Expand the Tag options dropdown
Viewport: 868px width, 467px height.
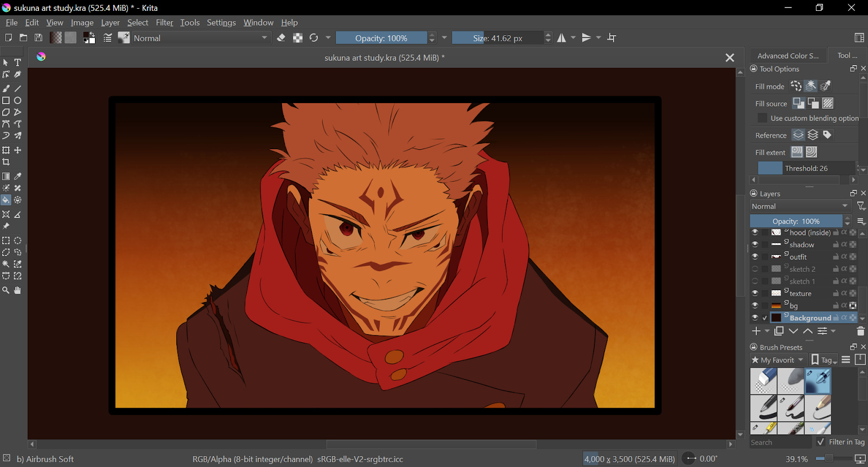(824, 360)
